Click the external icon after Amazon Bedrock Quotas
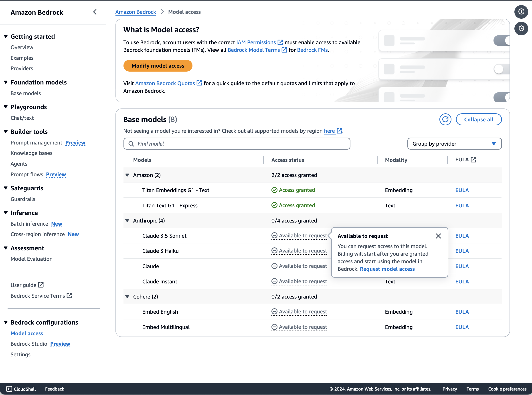Image resolution: width=532 pixels, height=395 pixels. coord(199,83)
